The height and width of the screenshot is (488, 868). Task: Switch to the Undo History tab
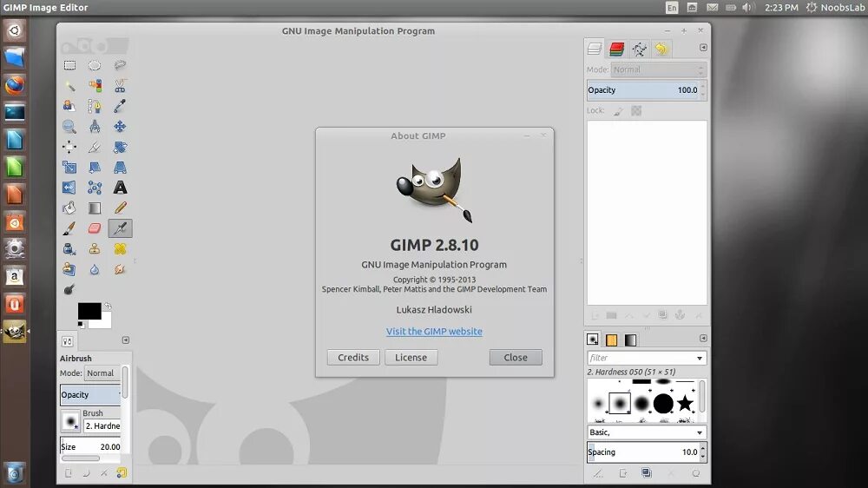tap(661, 49)
